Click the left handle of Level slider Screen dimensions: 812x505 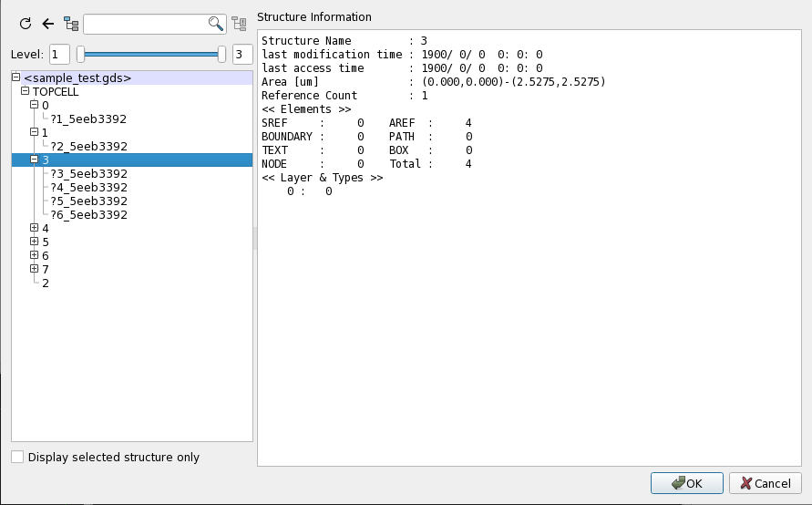click(x=80, y=55)
